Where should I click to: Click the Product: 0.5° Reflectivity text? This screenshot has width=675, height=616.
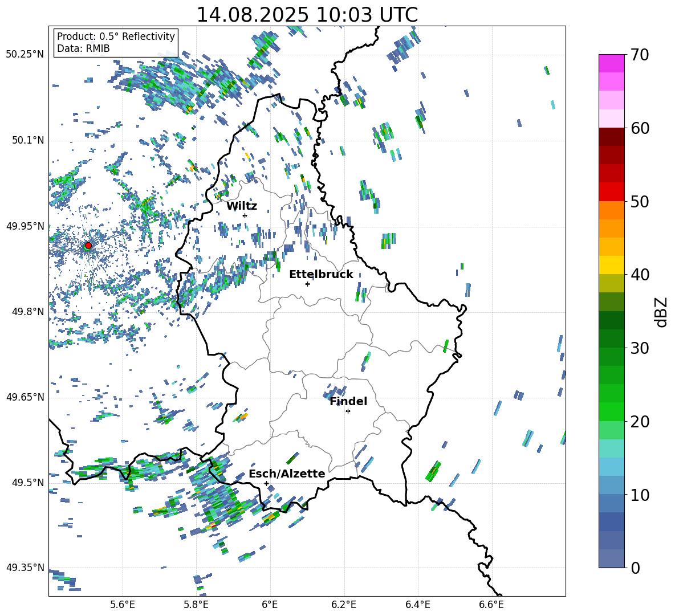pyautogui.click(x=116, y=36)
